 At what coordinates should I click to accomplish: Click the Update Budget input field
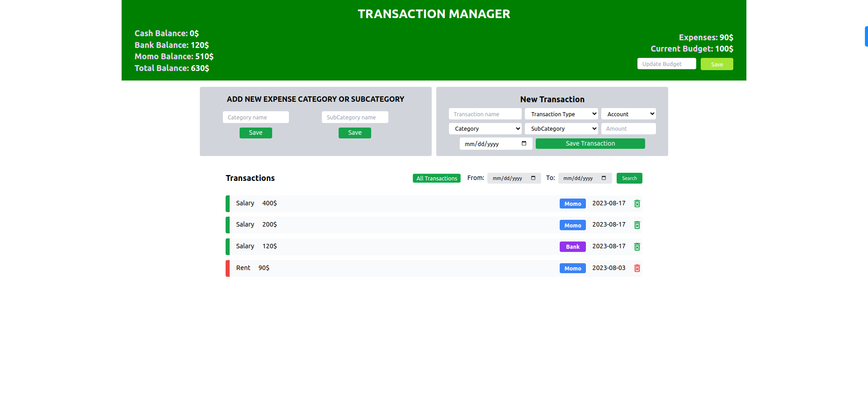[x=667, y=64]
